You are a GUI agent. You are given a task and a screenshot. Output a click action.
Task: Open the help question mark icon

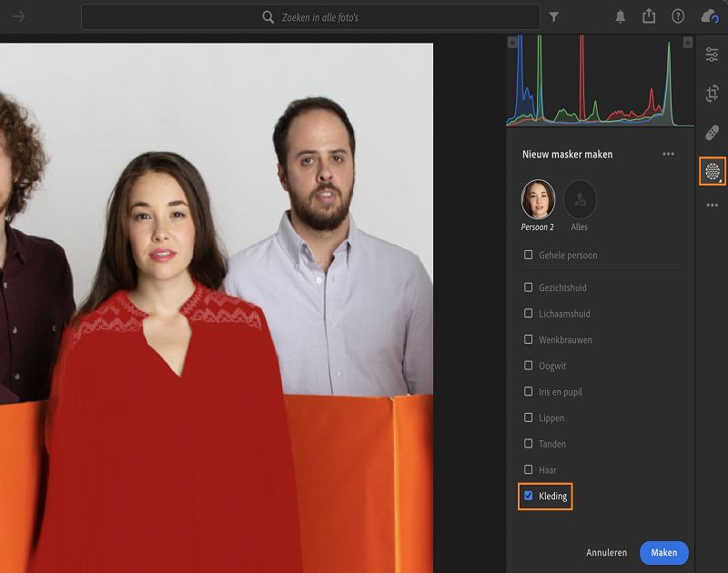pyautogui.click(x=678, y=16)
